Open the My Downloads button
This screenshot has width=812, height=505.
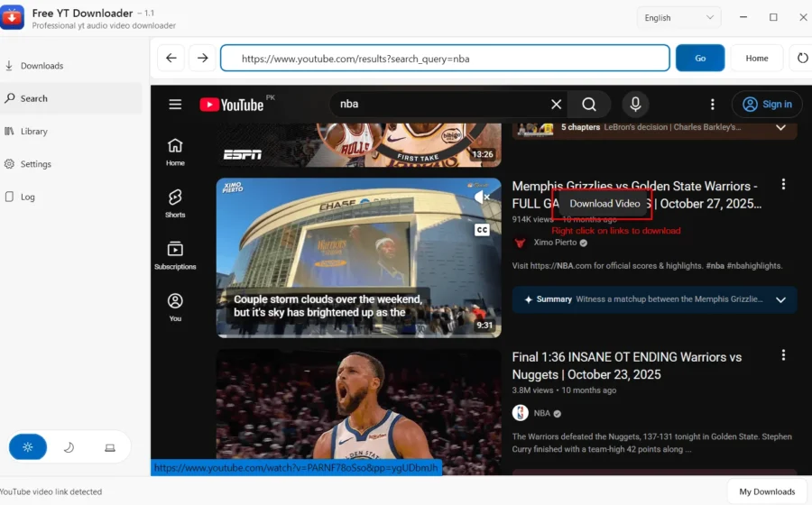(x=767, y=491)
